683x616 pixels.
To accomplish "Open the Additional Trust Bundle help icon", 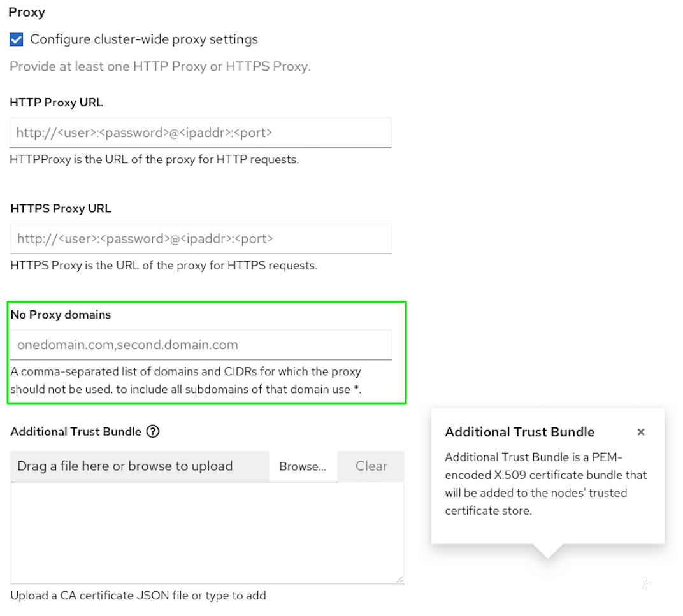I will (152, 431).
